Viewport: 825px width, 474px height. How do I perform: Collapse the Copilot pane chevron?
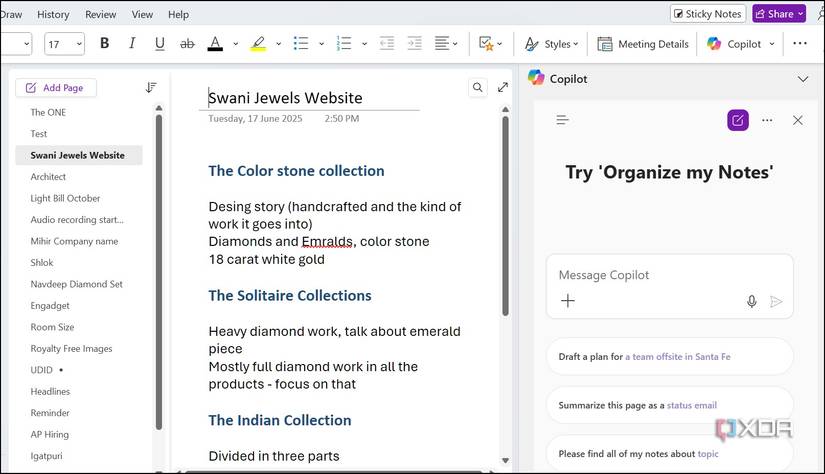coord(802,79)
